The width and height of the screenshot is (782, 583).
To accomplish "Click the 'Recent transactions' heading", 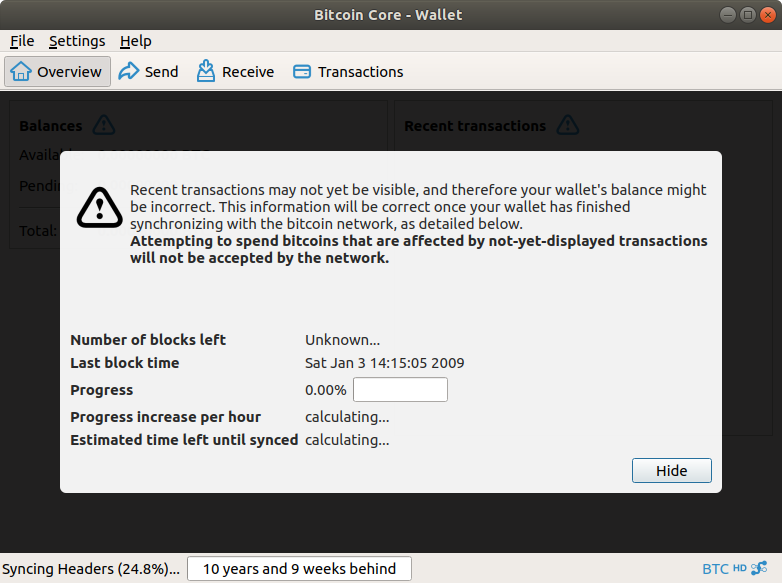I will point(475,126).
